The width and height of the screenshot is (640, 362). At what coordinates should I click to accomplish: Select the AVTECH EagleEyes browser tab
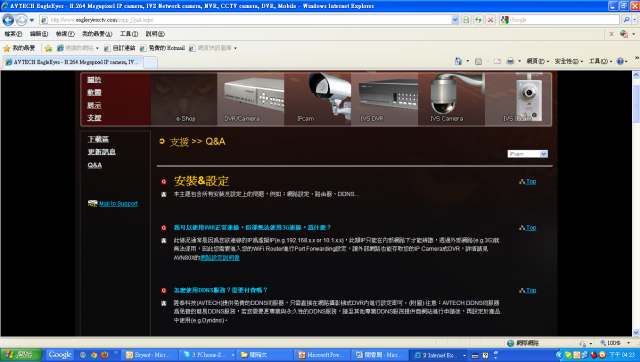72,62
